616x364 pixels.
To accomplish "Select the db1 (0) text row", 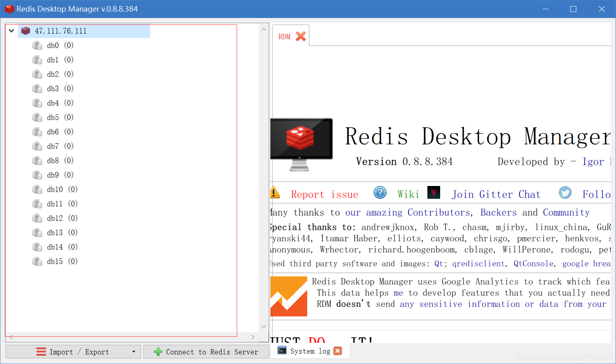I will 60,60.
